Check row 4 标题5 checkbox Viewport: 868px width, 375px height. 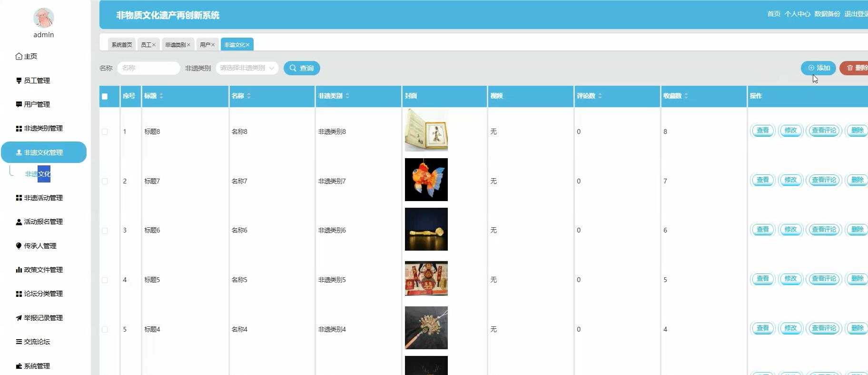pos(105,280)
